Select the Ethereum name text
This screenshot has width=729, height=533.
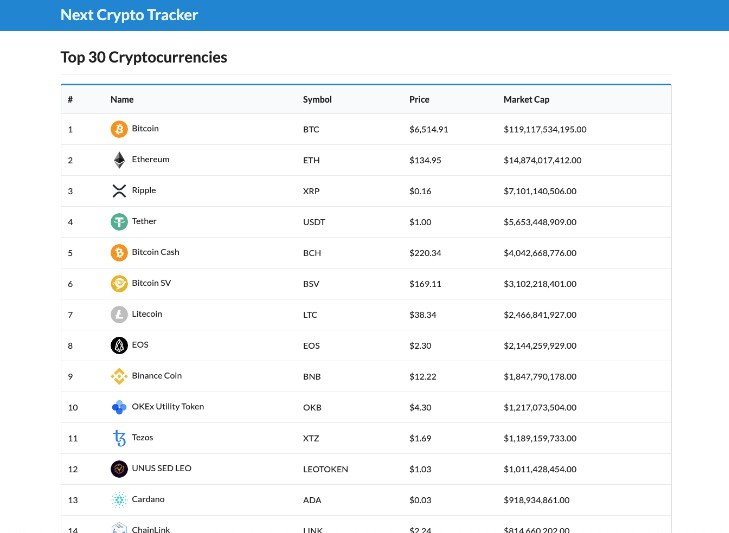pyautogui.click(x=151, y=159)
